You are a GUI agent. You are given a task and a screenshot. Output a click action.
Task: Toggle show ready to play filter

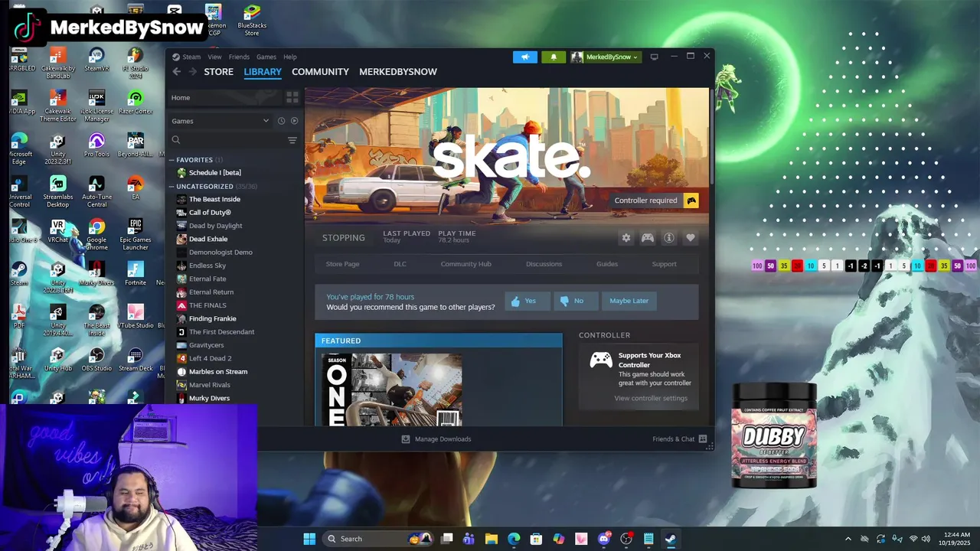click(x=294, y=121)
